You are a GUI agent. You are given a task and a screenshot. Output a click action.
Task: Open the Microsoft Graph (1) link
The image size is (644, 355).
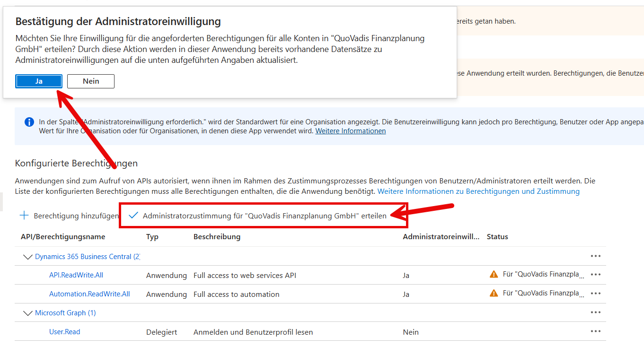click(x=65, y=313)
